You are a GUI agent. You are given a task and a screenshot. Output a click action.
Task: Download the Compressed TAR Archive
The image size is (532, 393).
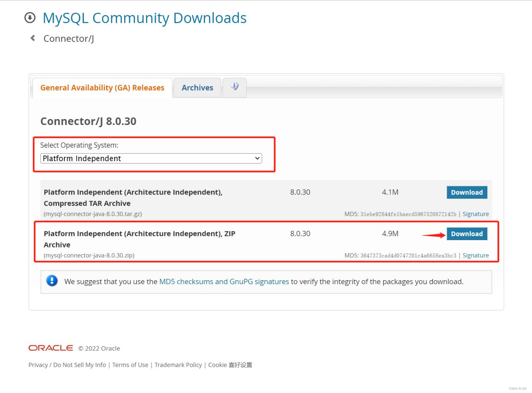(x=467, y=192)
